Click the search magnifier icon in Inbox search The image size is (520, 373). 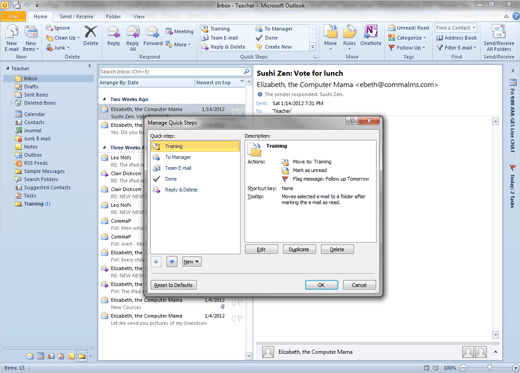pos(246,71)
